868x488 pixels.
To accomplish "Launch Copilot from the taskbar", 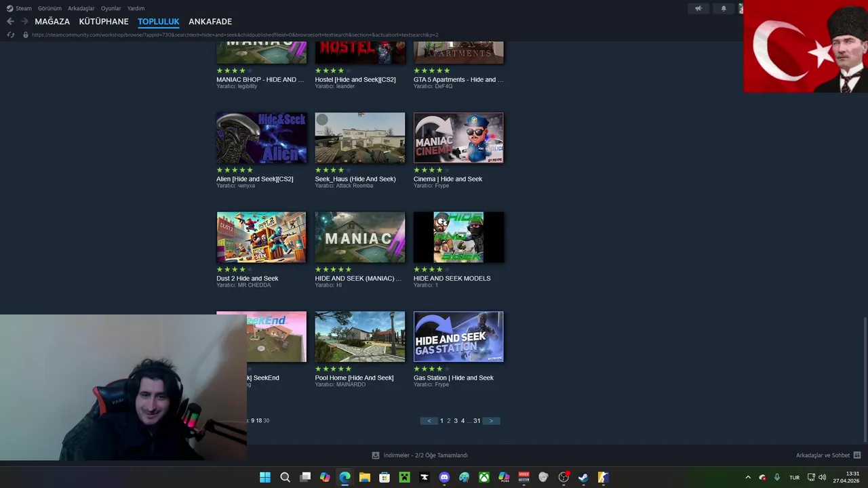I will click(x=325, y=477).
